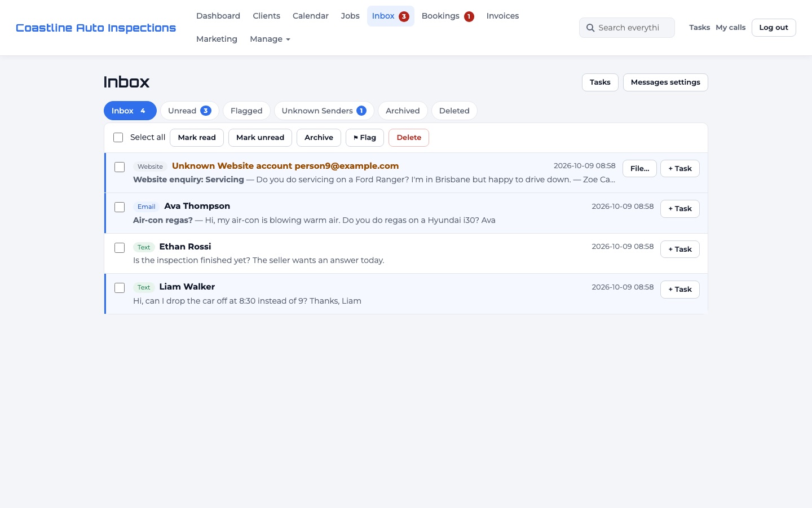The height and width of the screenshot is (508, 812).
Task: Add a task for Ethan Rossi's text
Action: point(680,249)
